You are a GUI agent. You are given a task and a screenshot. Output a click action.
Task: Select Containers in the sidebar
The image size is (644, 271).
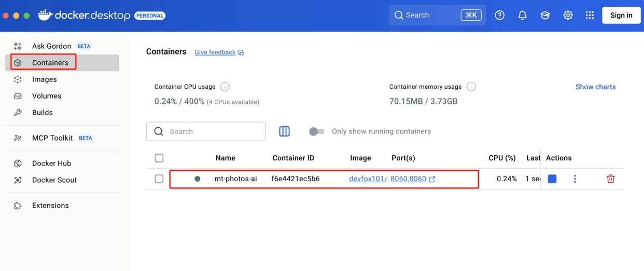[x=62, y=63]
